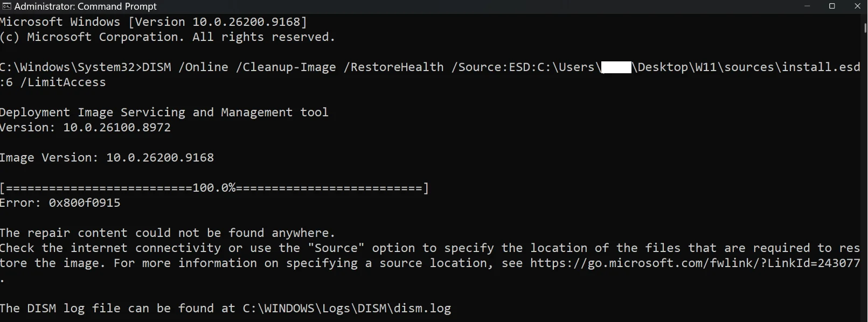Click 'Deployment Image Servicing and Management tool' text
The width and height of the screenshot is (868, 322).
click(164, 113)
